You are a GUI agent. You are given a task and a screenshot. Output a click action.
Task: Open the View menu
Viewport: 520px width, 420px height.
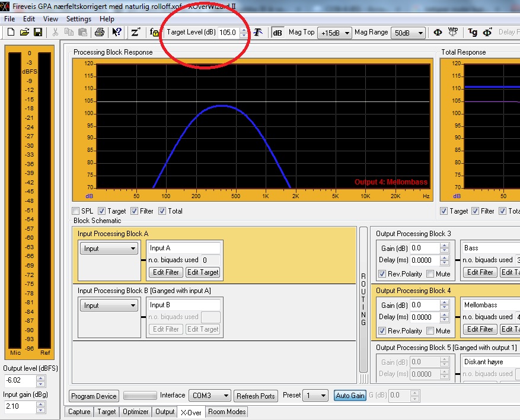[50, 19]
